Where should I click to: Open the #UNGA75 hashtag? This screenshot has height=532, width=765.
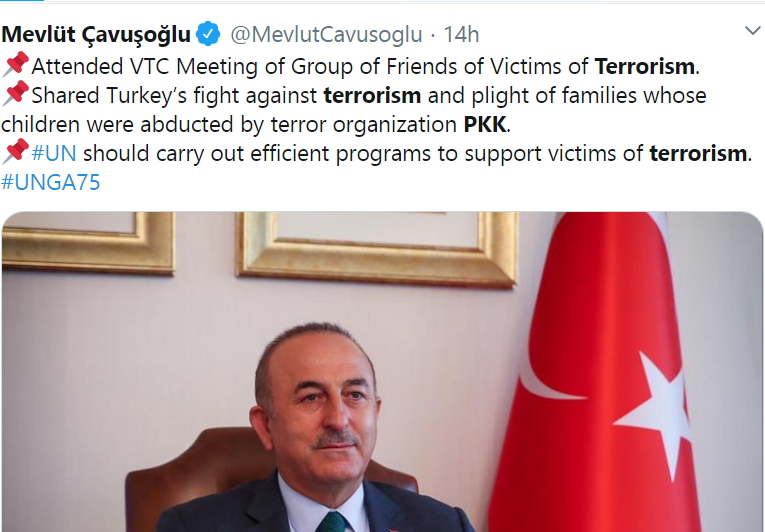point(51,183)
